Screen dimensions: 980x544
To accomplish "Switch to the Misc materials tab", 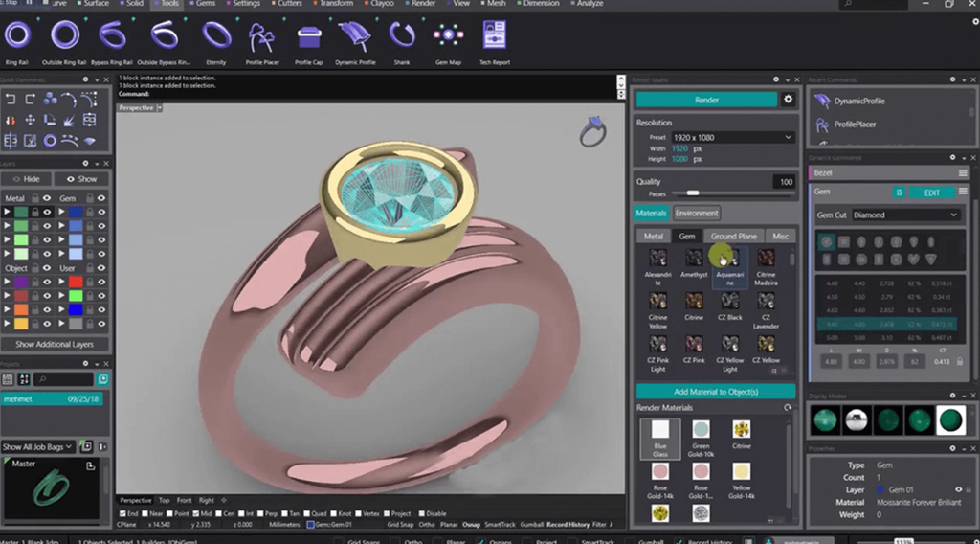I will pyautogui.click(x=780, y=237).
